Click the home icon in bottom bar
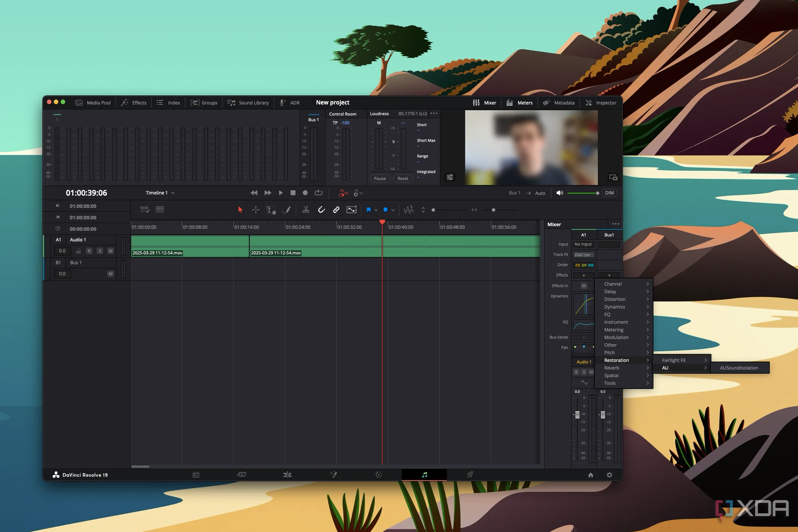 coord(591,475)
